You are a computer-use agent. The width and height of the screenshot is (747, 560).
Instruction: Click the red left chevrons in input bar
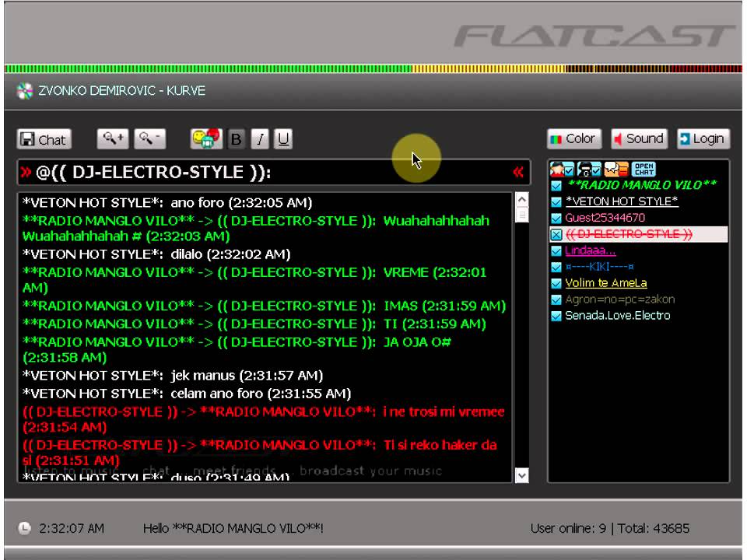click(x=518, y=171)
